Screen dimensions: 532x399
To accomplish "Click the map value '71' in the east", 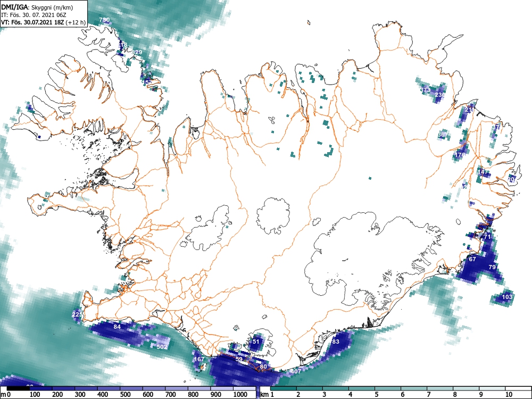I will click(487, 237).
